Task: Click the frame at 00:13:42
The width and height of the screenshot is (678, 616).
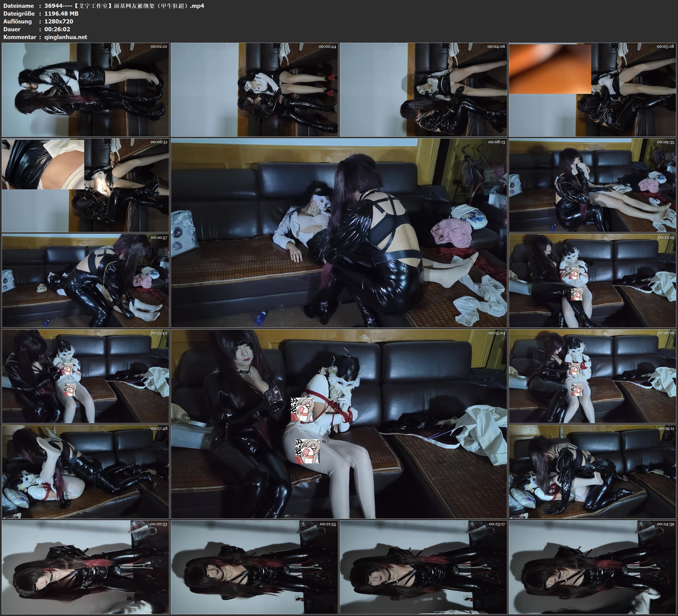Action: click(x=85, y=376)
